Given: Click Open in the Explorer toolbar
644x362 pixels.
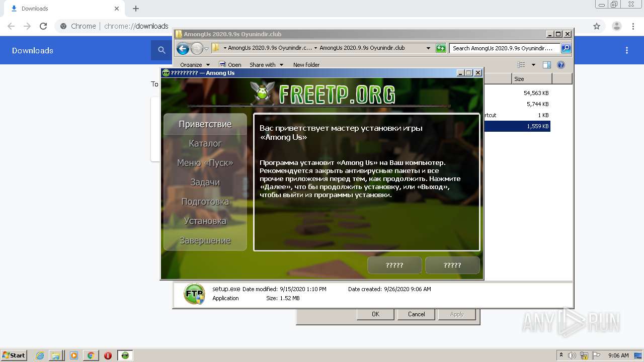Looking at the screenshot, I should pyautogui.click(x=230, y=64).
